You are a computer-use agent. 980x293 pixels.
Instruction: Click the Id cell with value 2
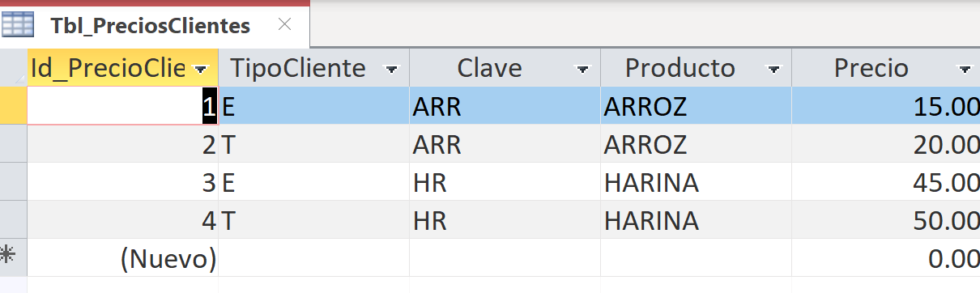point(122,144)
